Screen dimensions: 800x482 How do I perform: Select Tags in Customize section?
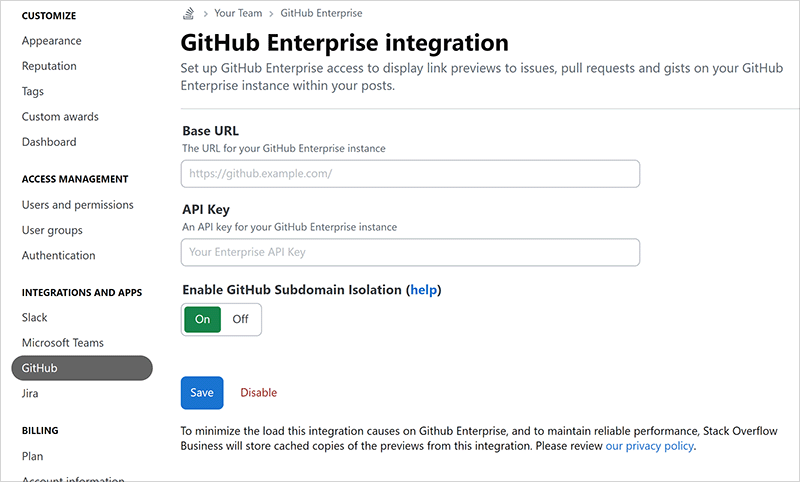(x=33, y=91)
